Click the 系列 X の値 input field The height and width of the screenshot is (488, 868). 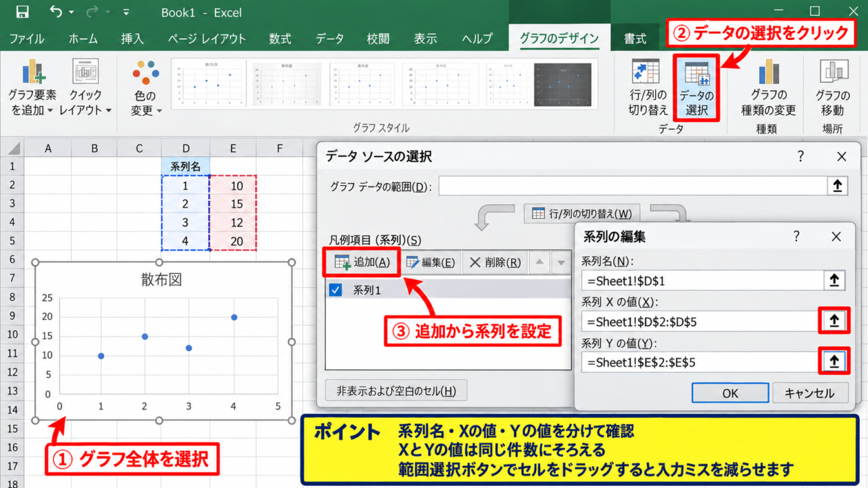(x=700, y=321)
